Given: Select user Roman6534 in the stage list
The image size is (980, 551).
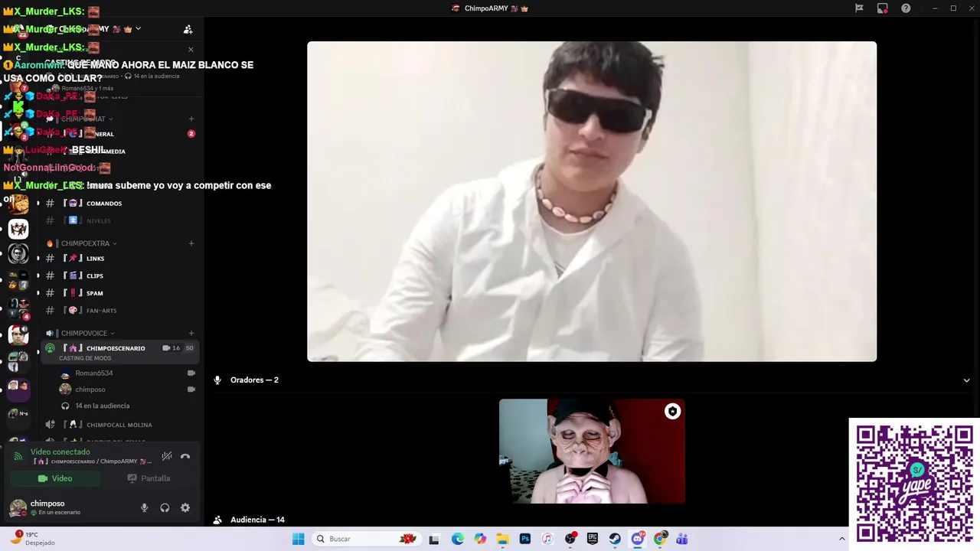Looking at the screenshot, I should pos(93,373).
